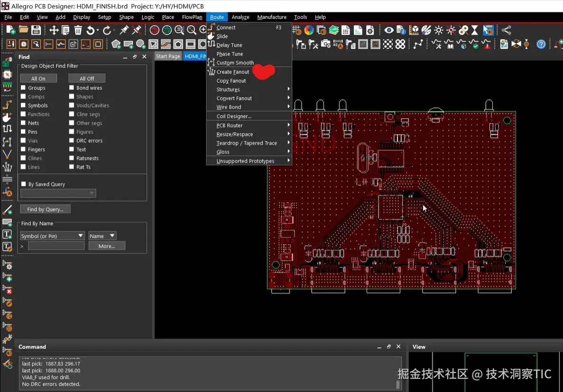Open the Symbol (or Pin) dropdown
Image resolution: width=563 pixels, height=392 pixels.
52,236
